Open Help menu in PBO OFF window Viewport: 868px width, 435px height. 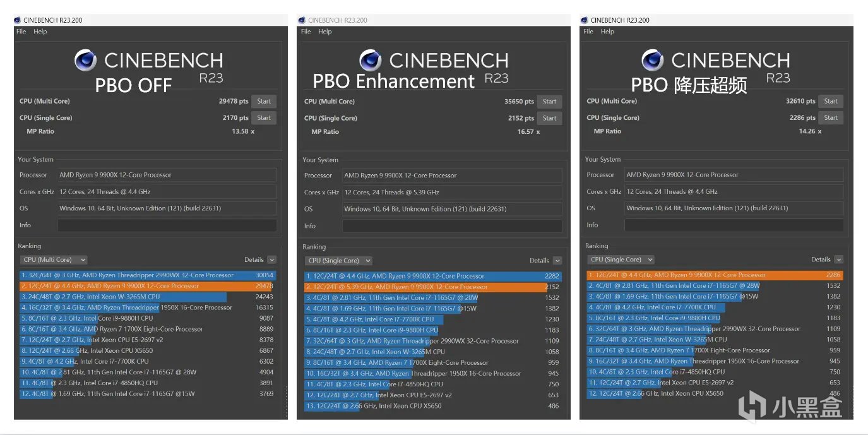(40, 32)
